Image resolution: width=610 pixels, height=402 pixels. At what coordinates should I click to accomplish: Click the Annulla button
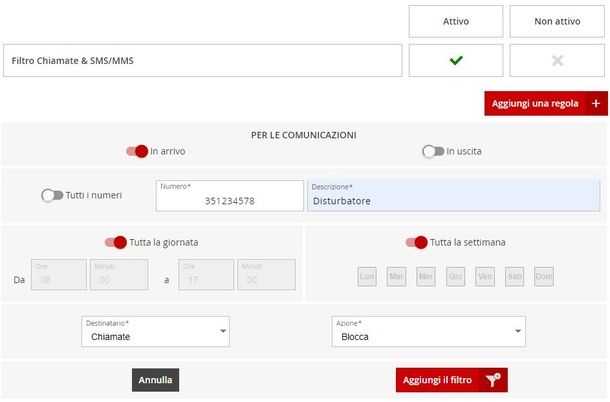(x=156, y=380)
